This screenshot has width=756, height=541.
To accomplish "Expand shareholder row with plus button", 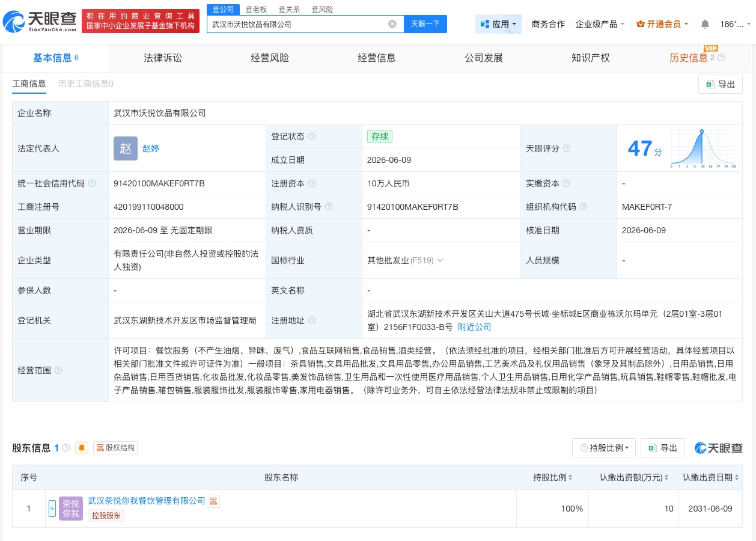I will click(x=52, y=509).
